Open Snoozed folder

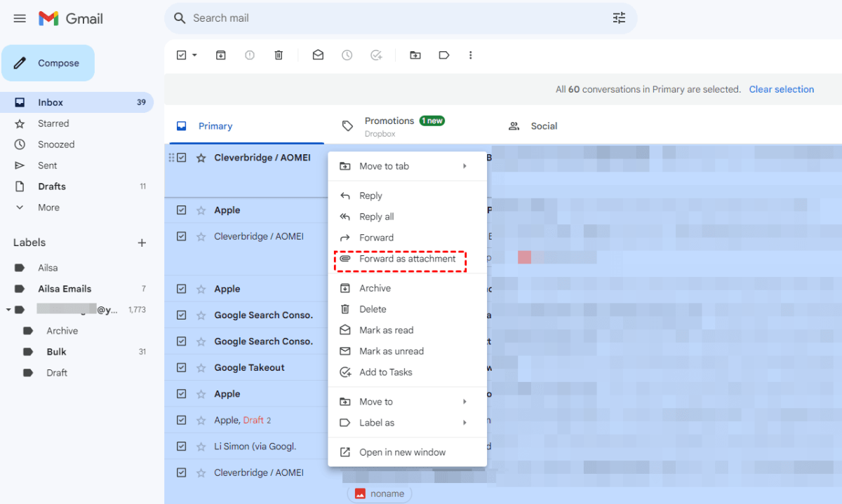77,144
